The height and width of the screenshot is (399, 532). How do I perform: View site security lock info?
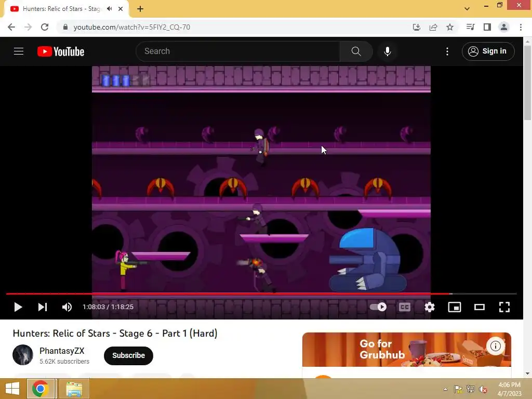(x=65, y=27)
